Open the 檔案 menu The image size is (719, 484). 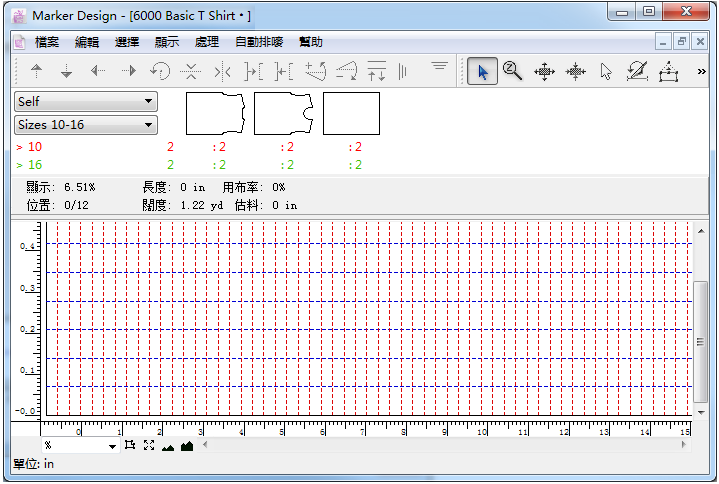[x=47, y=42]
